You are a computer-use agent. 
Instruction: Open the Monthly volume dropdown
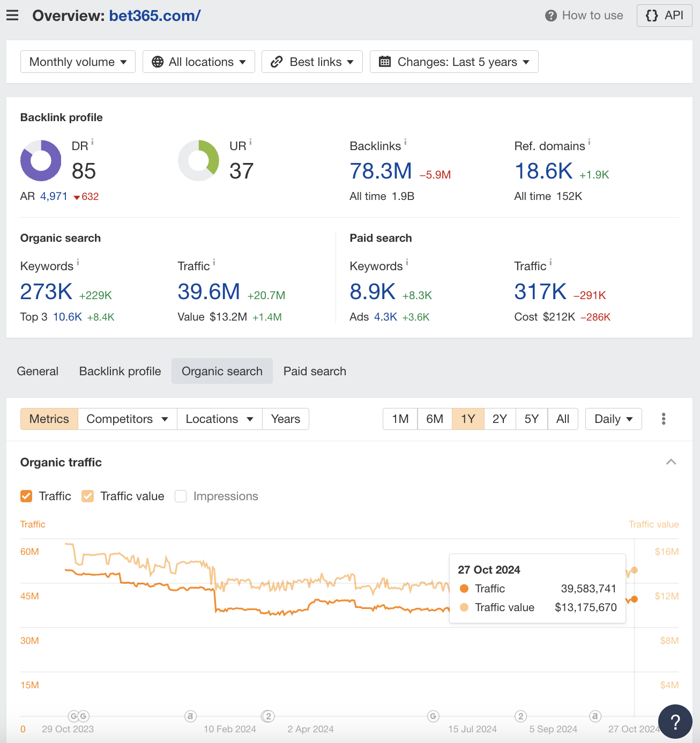click(78, 62)
